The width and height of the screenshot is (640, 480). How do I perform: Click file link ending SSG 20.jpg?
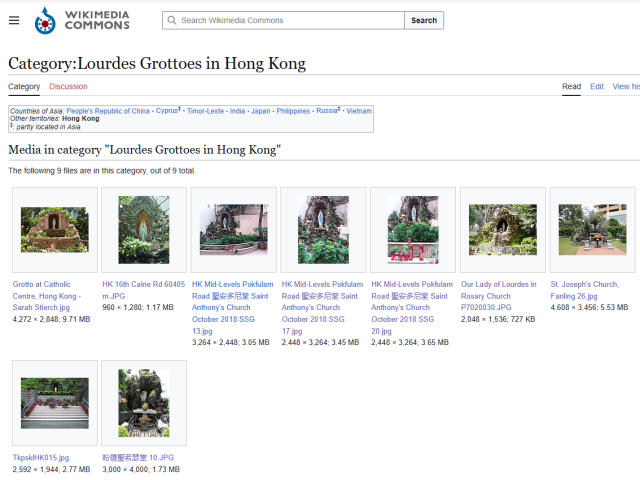[412, 308]
